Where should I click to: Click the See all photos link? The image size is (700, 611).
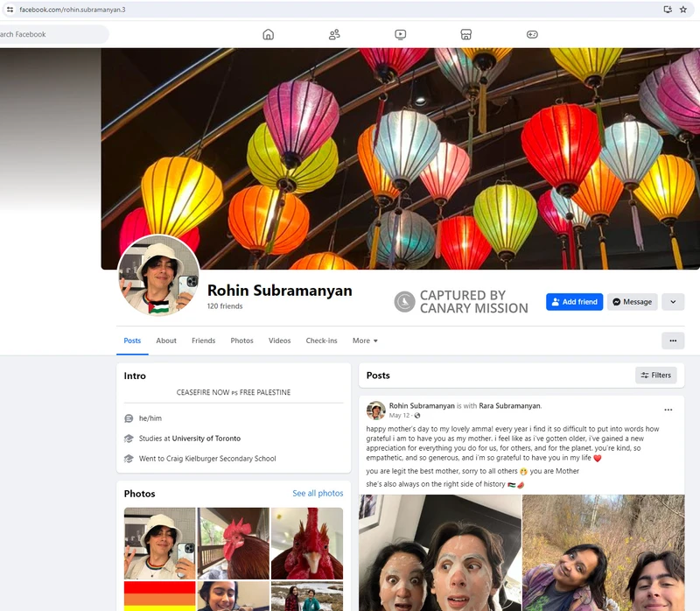pyautogui.click(x=318, y=493)
